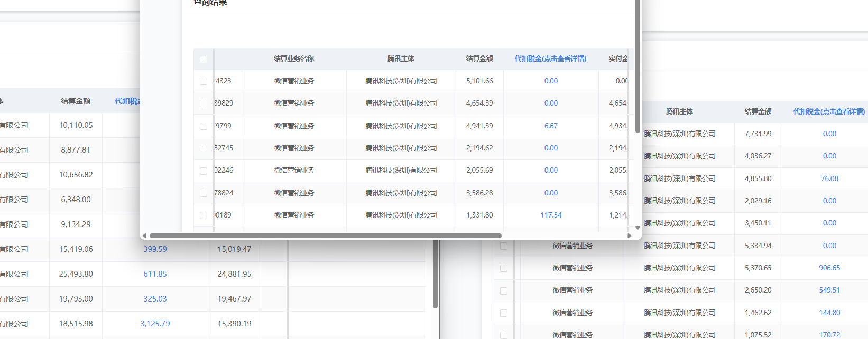In the right window, click 0.00 in the 5,334.94 row
The image size is (868, 339).
coord(829,246)
